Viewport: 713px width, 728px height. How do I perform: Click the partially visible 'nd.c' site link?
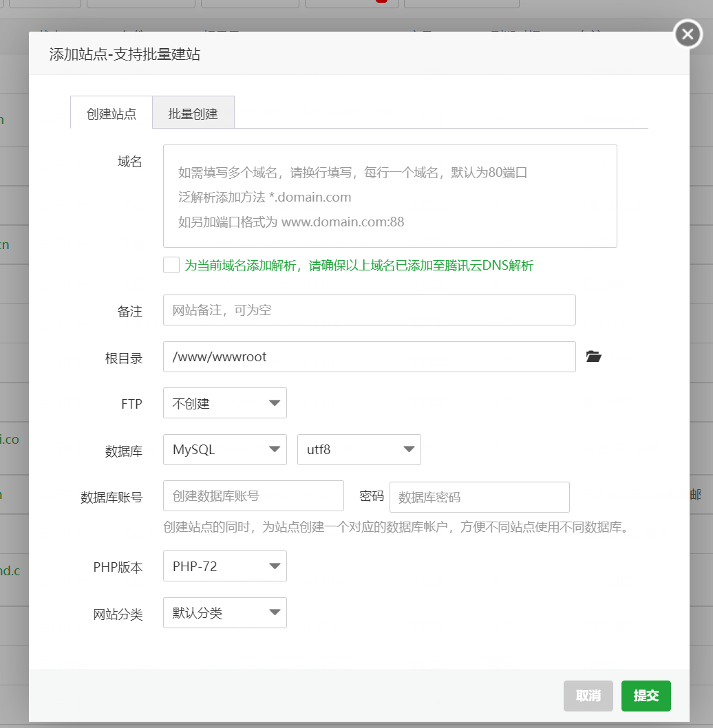click(x=10, y=570)
